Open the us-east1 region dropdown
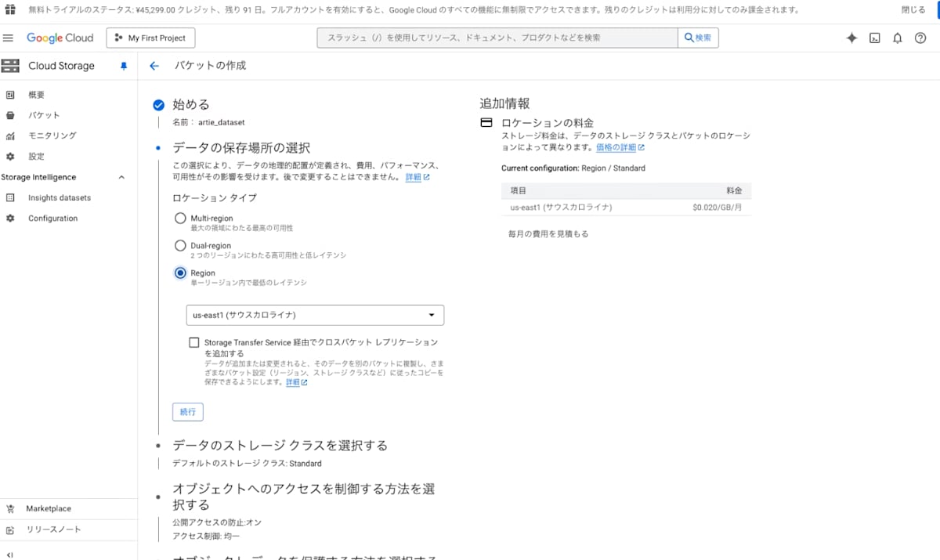The height and width of the screenshot is (560, 940). (x=315, y=315)
